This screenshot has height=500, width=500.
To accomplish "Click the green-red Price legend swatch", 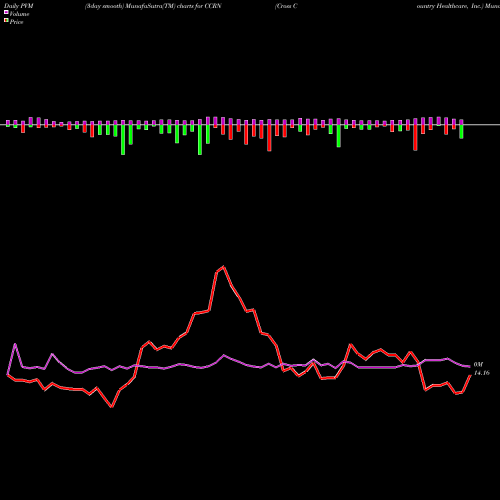I will coord(6,21).
